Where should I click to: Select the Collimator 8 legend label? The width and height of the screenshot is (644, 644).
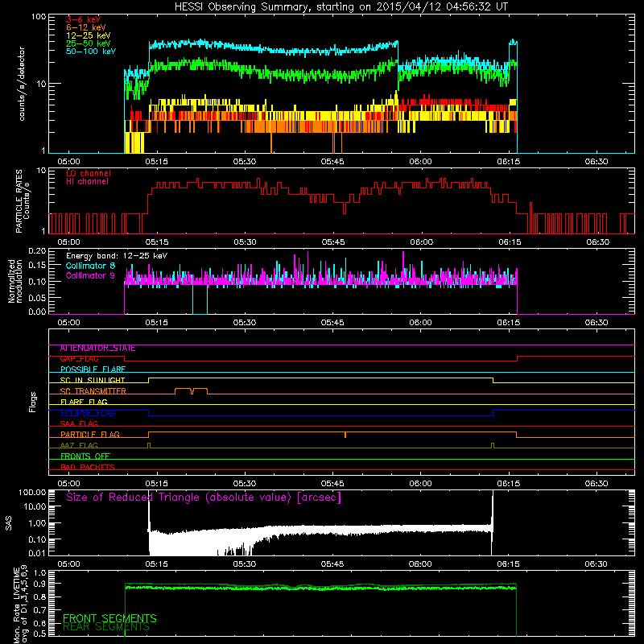click(x=90, y=266)
